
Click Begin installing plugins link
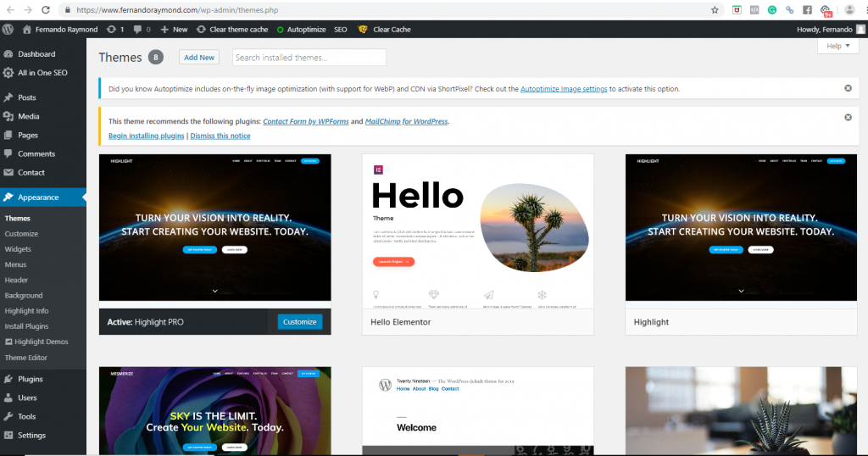(146, 136)
